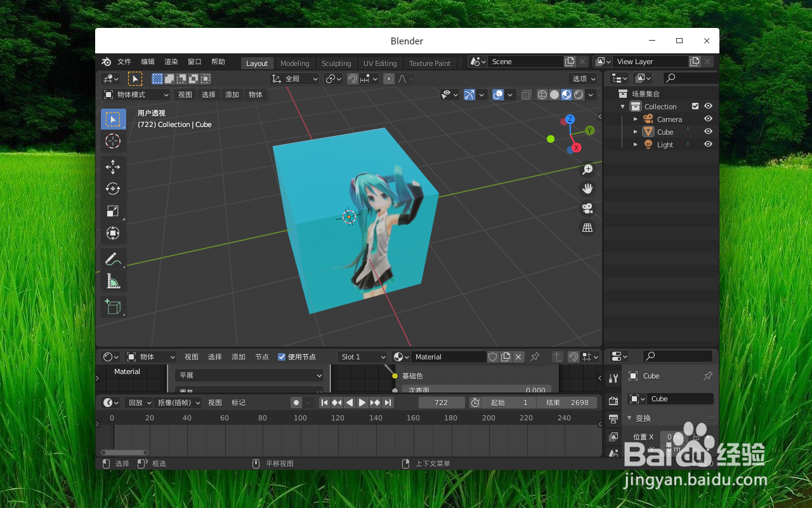Open Output properties tab printer icon
This screenshot has width=812, height=508.
(x=613, y=418)
